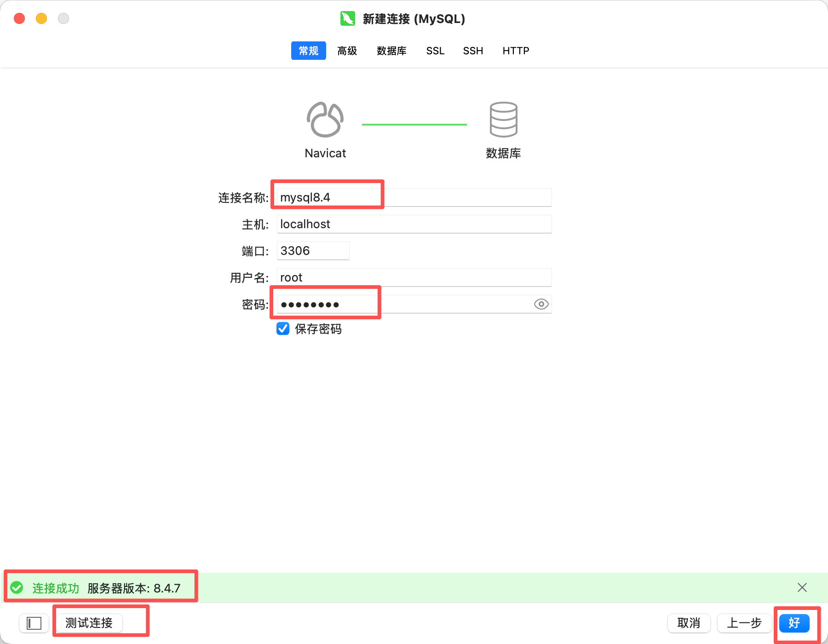Switch to the 高级 tab

[x=347, y=51]
